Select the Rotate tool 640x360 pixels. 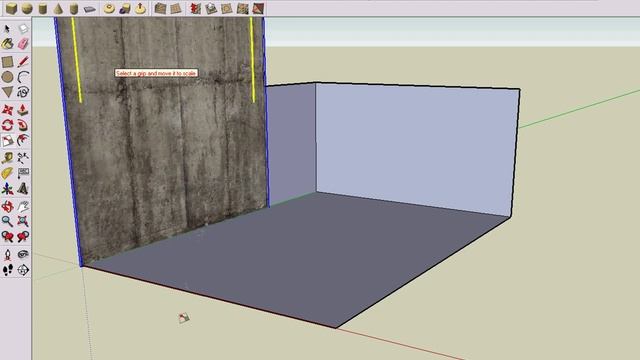pyautogui.click(x=7, y=125)
